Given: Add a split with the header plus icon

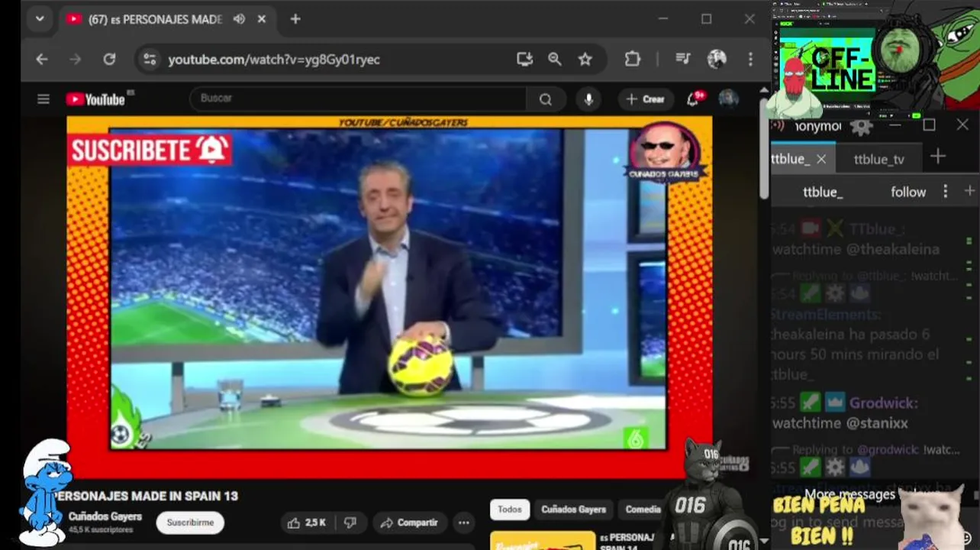Looking at the screenshot, I should coord(969,191).
